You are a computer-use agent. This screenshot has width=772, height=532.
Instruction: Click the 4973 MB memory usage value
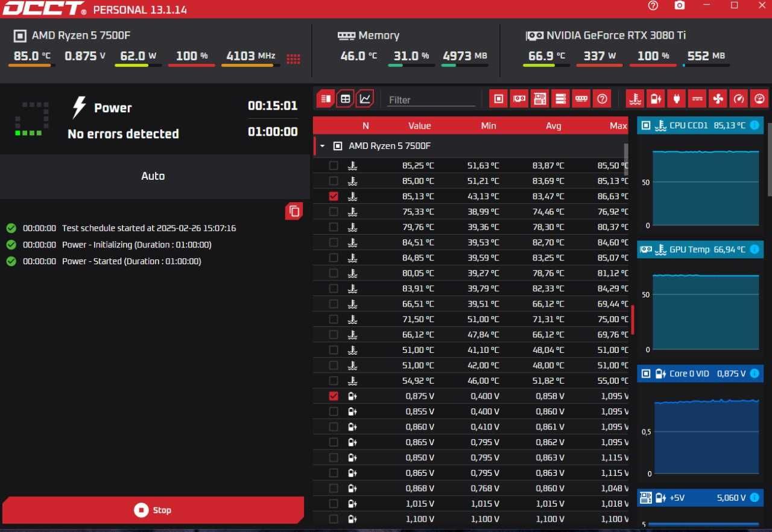464,56
